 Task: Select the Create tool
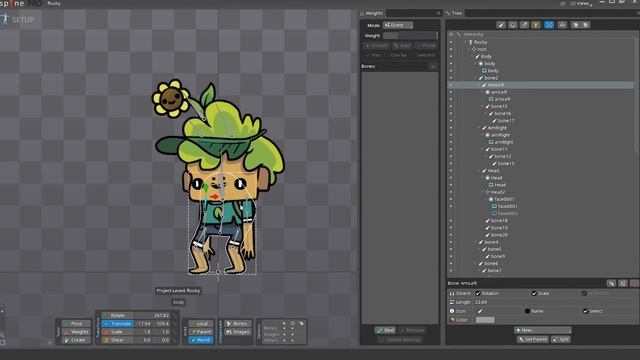click(x=76, y=340)
